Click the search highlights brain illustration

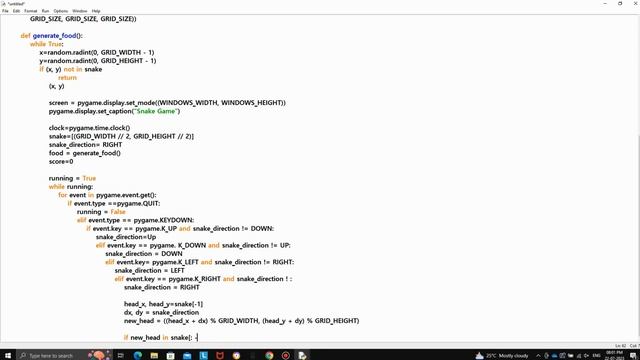point(98,355)
